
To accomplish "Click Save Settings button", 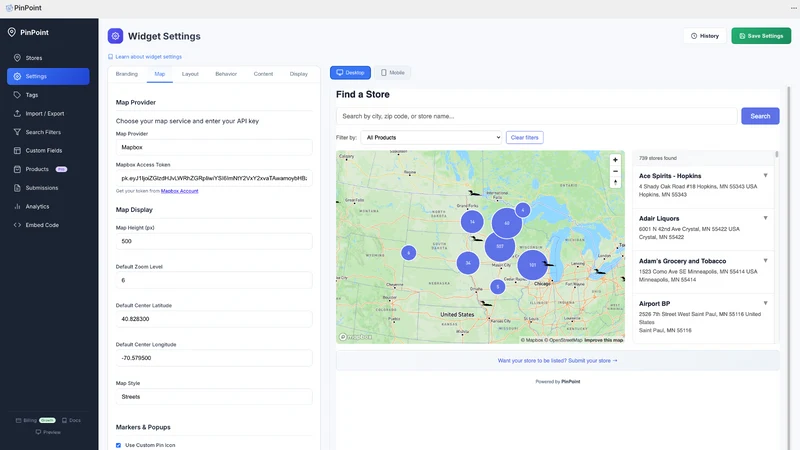I will (761, 36).
